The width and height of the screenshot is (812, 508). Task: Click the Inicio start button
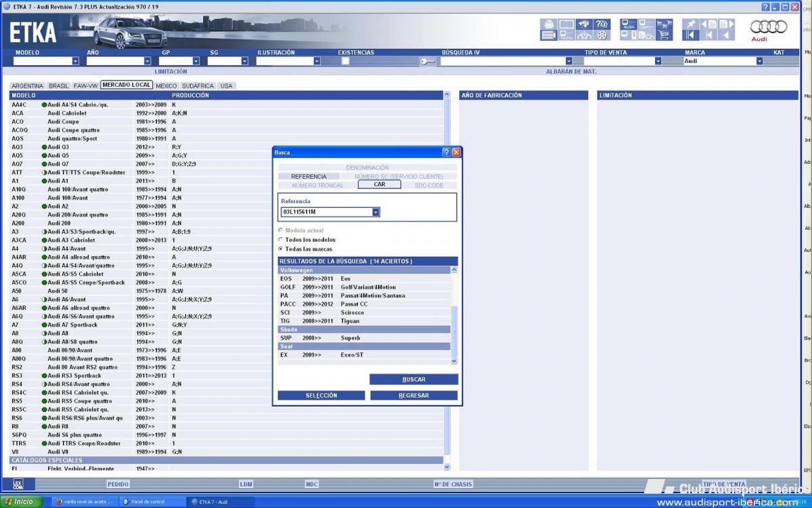click(x=22, y=502)
